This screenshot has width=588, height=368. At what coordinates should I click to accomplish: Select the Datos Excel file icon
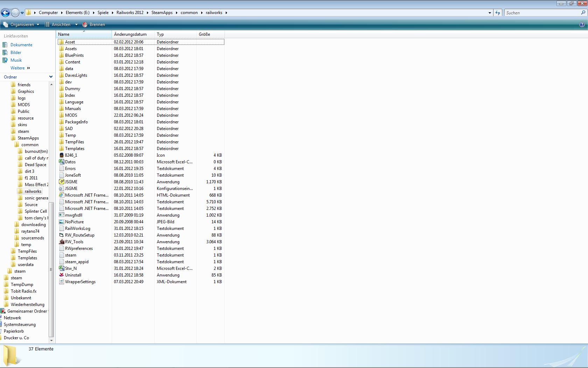tap(62, 162)
